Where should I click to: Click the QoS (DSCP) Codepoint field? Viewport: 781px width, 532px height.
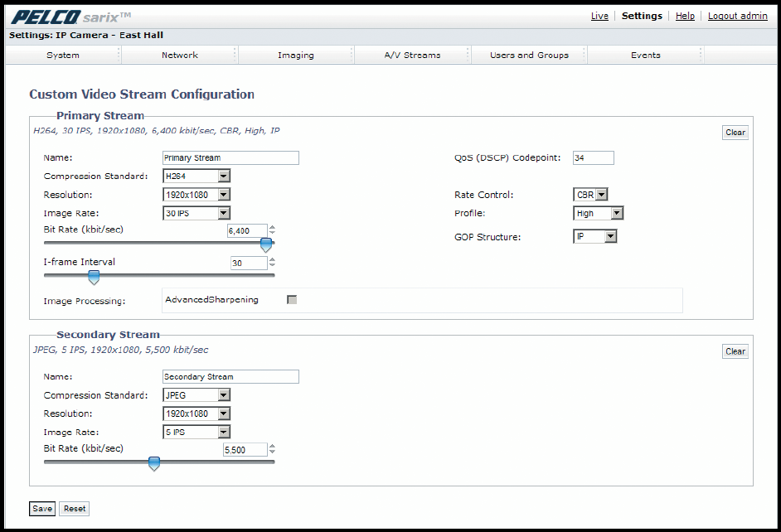(593, 158)
